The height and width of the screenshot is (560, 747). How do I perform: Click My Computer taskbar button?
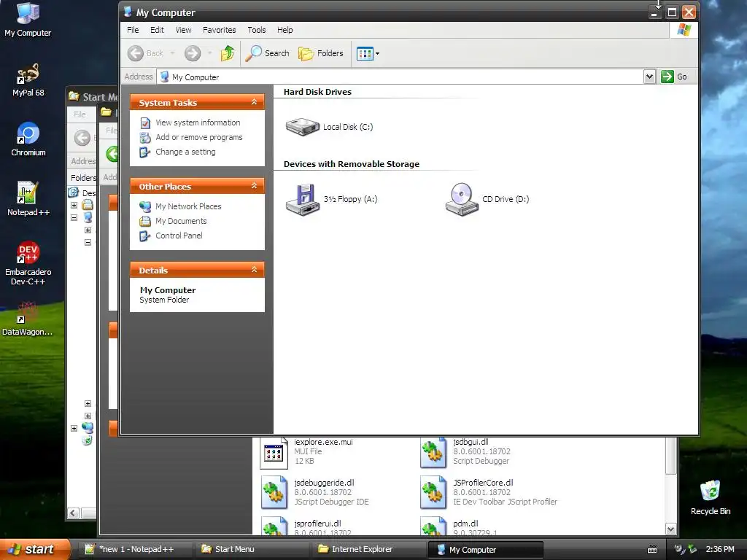(485, 550)
